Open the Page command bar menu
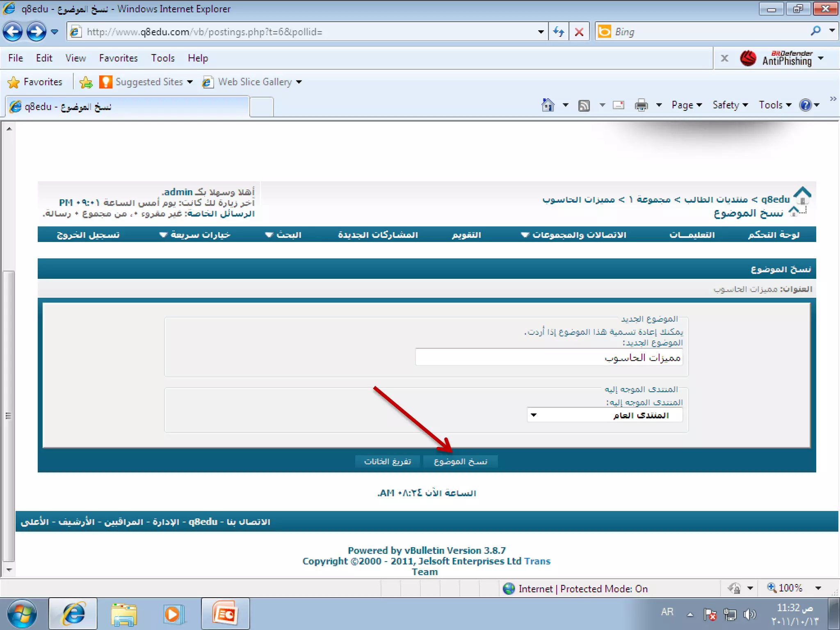 pyautogui.click(x=687, y=105)
